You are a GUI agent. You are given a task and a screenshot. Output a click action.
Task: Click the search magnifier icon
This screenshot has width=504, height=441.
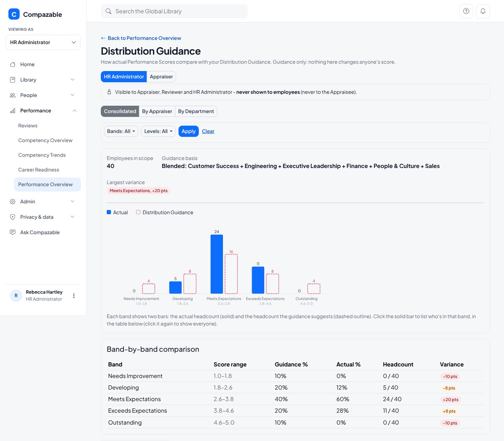point(108,11)
